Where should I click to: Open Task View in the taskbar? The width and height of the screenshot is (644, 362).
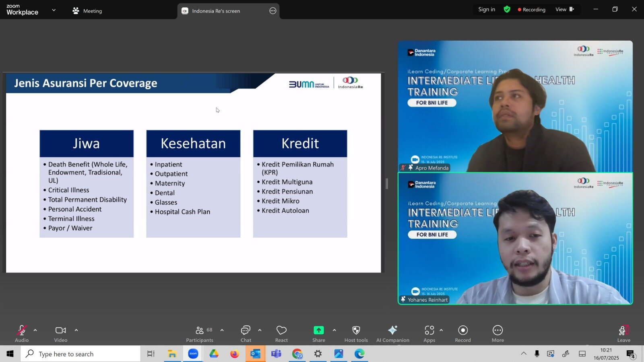151,354
